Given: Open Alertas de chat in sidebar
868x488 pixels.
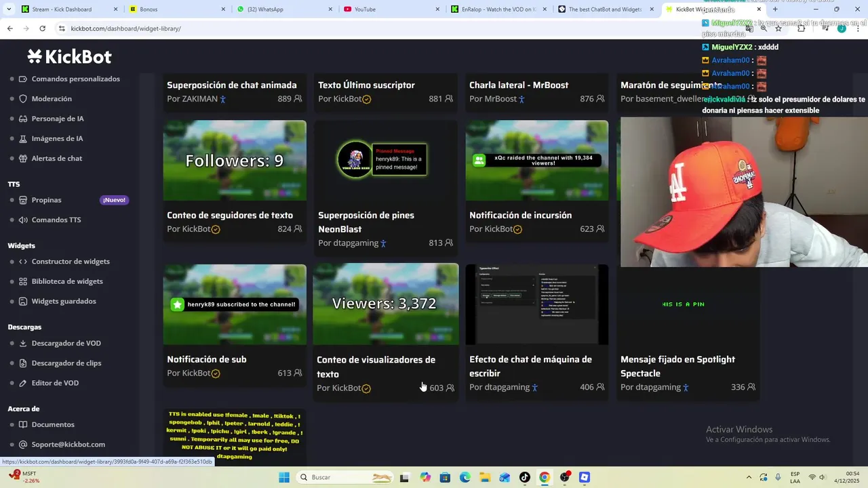Looking at the screenshot, I should [x=57, y=159].
